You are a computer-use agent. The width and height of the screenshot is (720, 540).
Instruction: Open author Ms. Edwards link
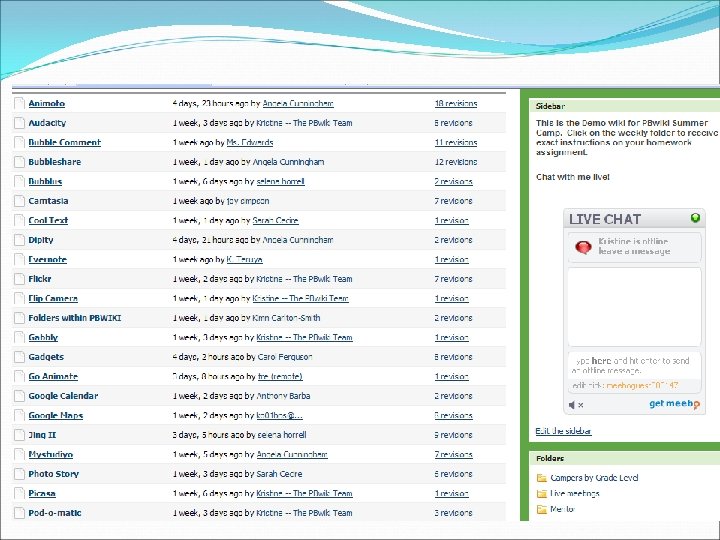250,143
